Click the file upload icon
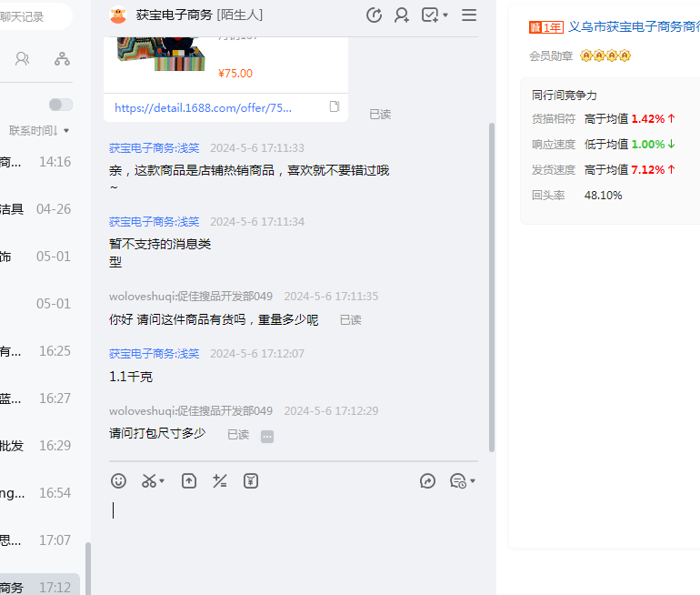The height and width of the screenshot is (595, 700). point(189,481)
